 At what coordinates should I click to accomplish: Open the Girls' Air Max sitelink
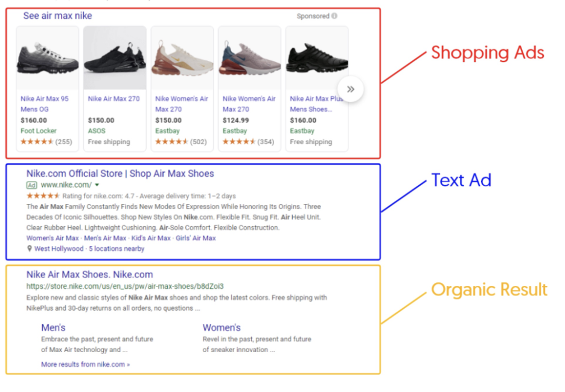tap(196, 238)
